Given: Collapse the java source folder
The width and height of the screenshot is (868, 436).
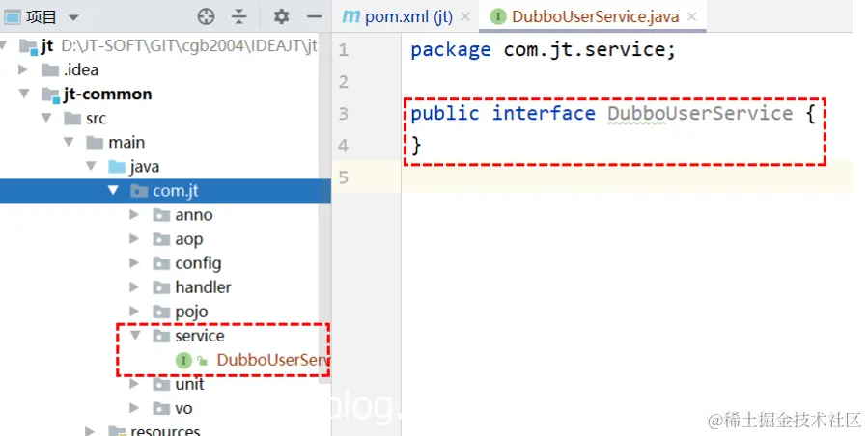Looking at the screenshot, I should click(x=92, y=166).
